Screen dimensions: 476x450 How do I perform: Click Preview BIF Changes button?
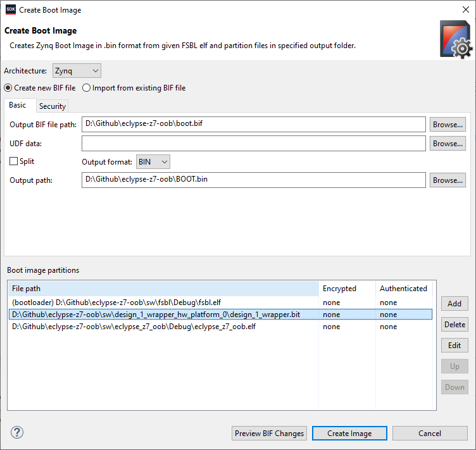269,434
